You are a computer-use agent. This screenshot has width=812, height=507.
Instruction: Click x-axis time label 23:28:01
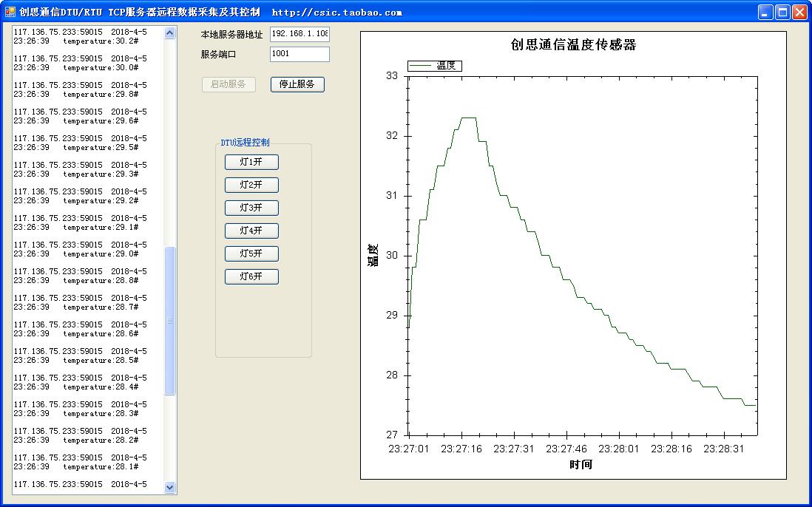[619, 449]
